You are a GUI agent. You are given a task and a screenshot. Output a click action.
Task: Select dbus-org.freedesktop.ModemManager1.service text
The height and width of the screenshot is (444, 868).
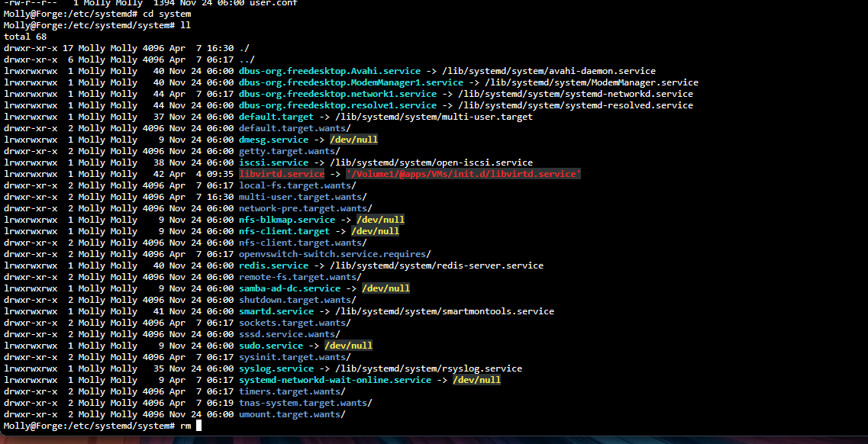click(x=351, y=82)
